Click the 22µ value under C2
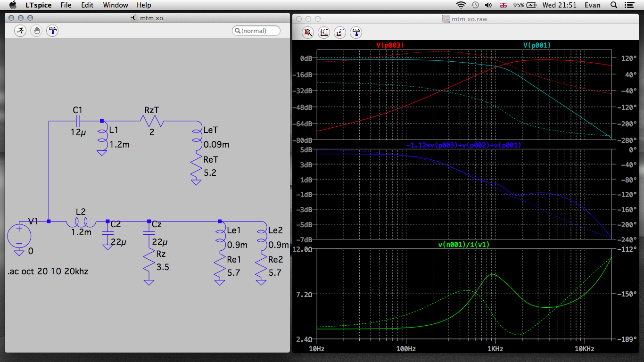Image resolution: width=644 pixels, height=362 pixels. pyautogui.click(x=118, y=242)
